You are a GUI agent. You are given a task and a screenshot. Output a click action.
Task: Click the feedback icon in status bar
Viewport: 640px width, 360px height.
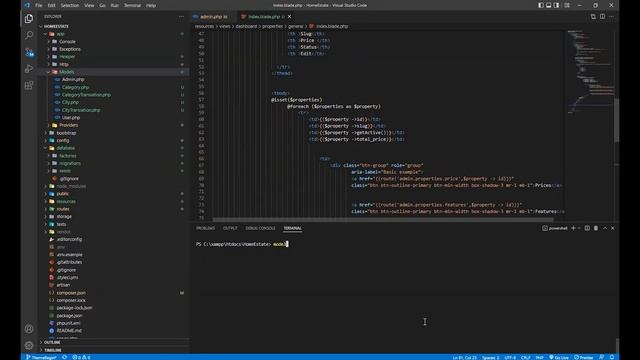coord(601,357)
